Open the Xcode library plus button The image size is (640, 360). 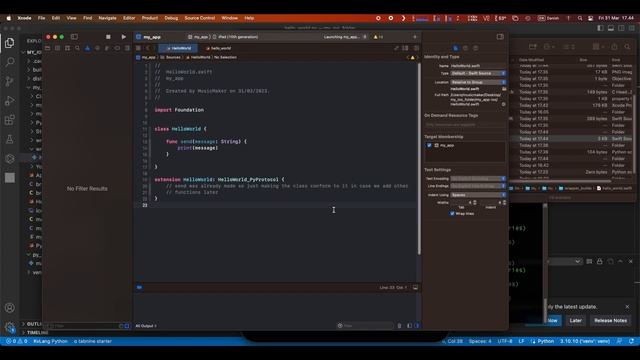pos(415,37)
